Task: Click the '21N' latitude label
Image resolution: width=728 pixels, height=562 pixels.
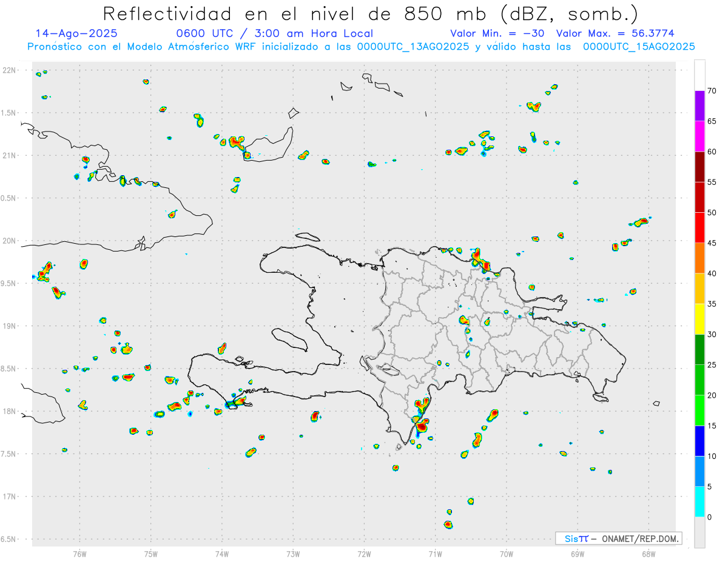Action: (10, 155)
